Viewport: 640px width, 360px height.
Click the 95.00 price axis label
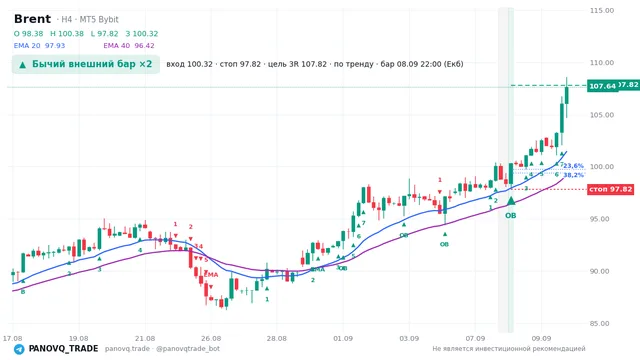pos(599,219)
